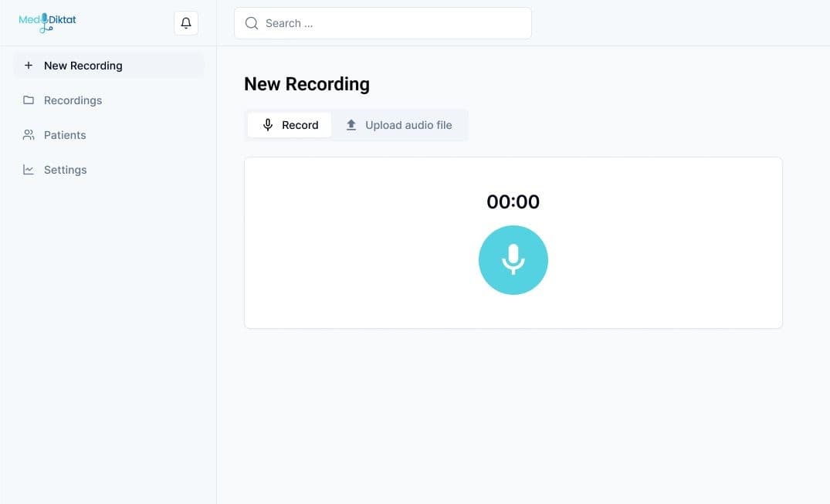Click the small microphone icon in Record tab
Viewport: 830px width, 504px height.
(268, 125)
